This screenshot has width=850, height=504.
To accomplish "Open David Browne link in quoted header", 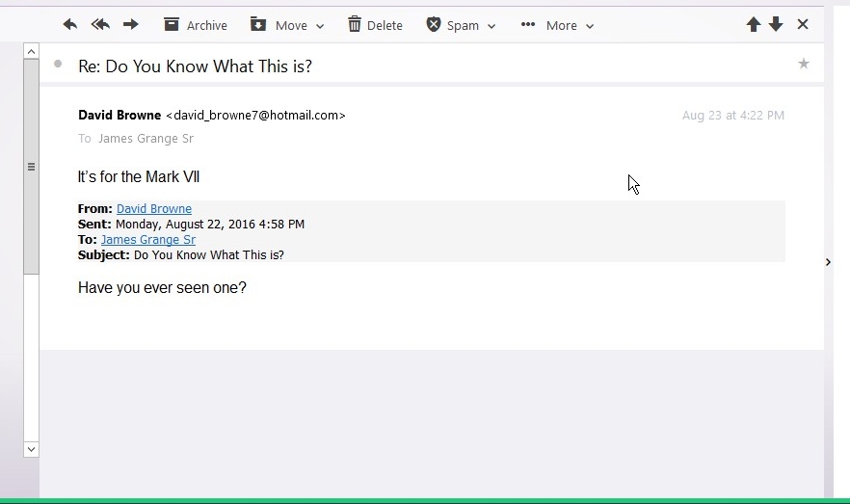I will tap(154, 209).
